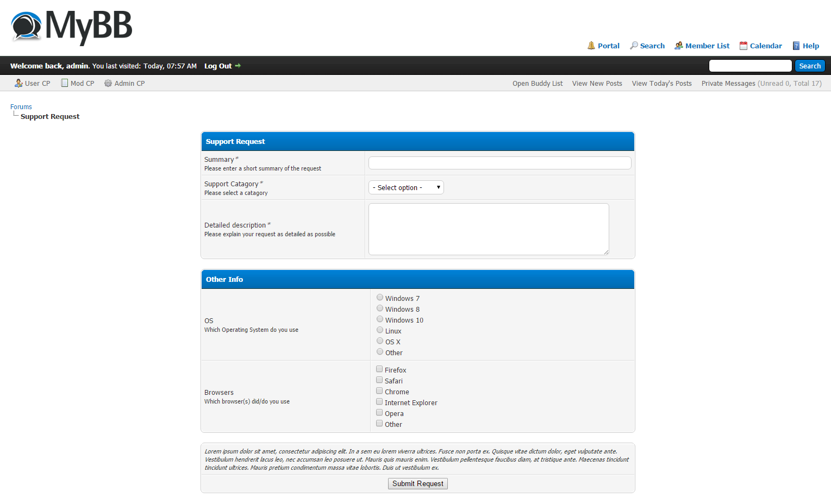Click the Submit Request button
831x504 pixels.
click(x=417, y=483)
